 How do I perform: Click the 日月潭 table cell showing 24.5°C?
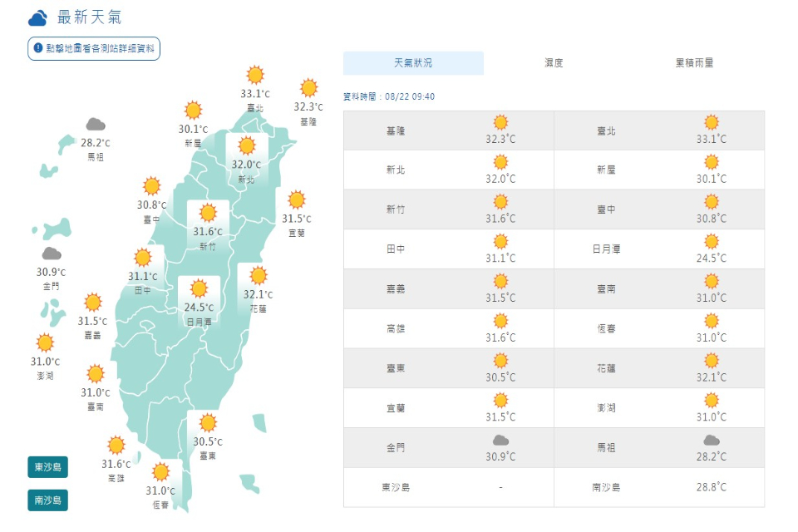pos(711,249)
